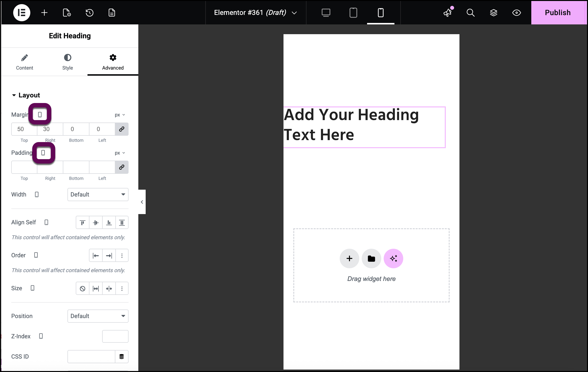
Task: Generate a widget with the Elementor AI sparkle icon
Action: coord(393,258)
